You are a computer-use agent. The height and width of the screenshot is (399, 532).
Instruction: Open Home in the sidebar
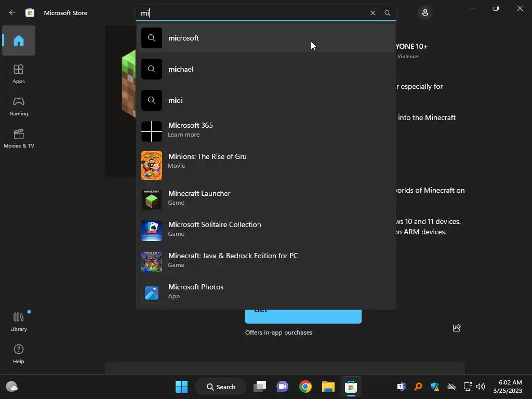pyautogui.click(x=19, y=41)
